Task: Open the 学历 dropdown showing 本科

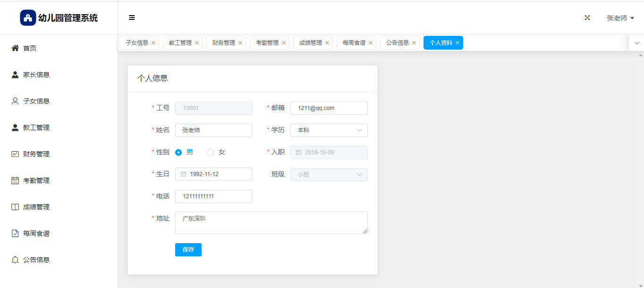Action: (329, 130)
